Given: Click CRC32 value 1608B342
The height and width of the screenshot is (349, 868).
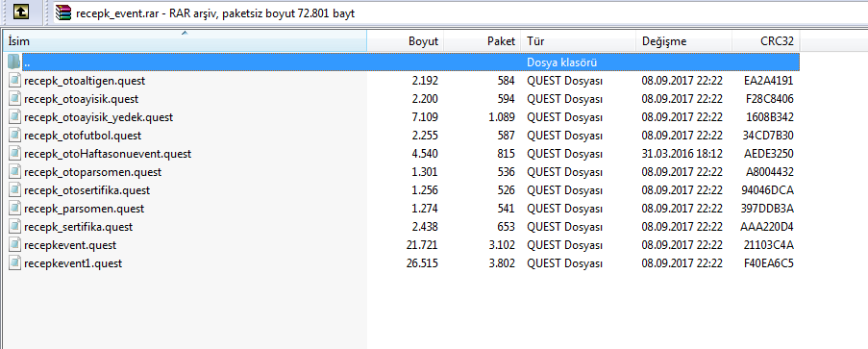Looking at the screenshot, I should [769, 117].
